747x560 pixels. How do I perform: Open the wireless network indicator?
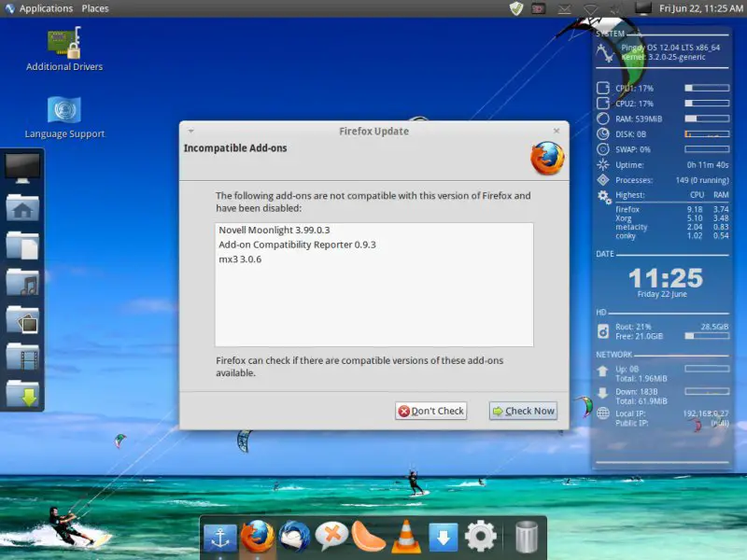(x=591, y=8)
